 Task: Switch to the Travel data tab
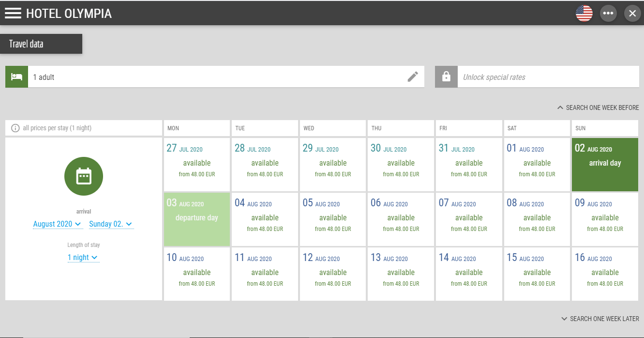pyautogui.click(x=26, y=44)
